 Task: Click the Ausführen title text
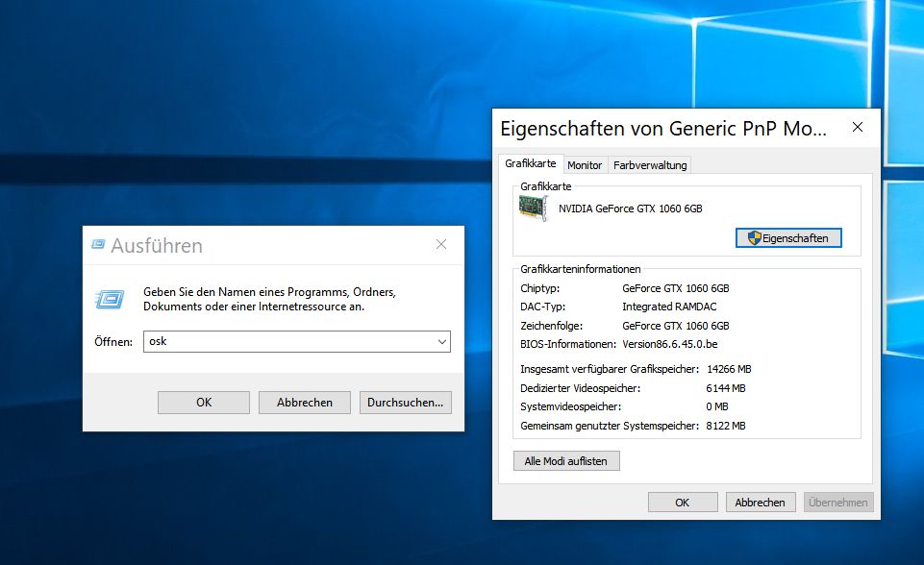[157, 246]
